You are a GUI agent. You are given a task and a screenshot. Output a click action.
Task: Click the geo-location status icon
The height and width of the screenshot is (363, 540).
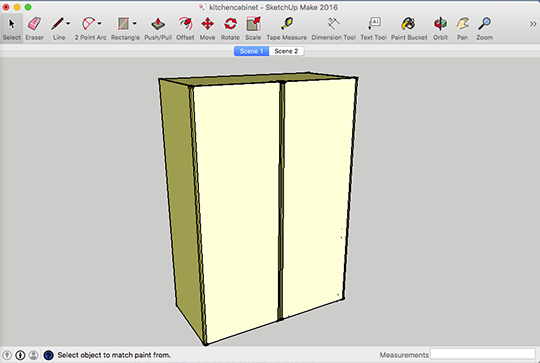pyautogui.click(x=7, y=355)
